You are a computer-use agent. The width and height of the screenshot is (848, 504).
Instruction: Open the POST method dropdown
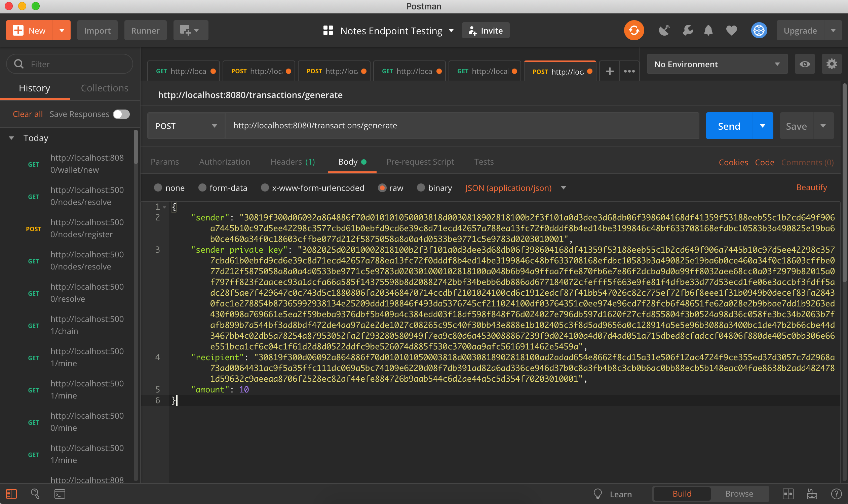(186, 126)
